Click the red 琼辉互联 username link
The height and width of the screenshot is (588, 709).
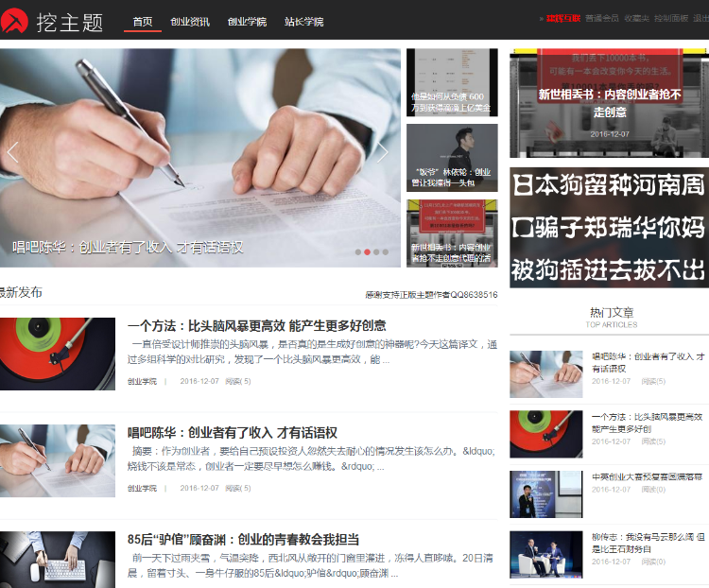563,18
